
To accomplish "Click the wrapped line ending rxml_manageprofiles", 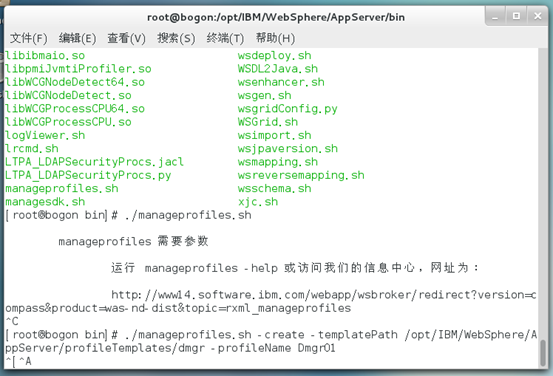I will (178, 308).
